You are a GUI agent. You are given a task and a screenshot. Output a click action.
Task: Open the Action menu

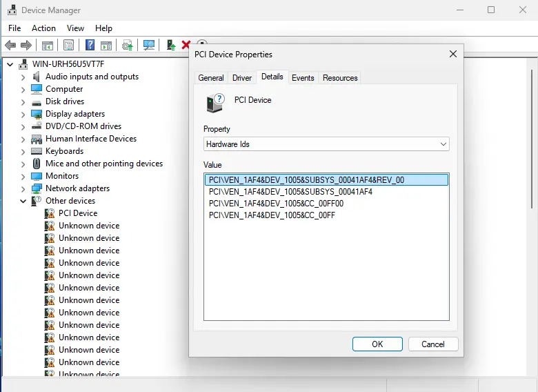click(43, 28)
